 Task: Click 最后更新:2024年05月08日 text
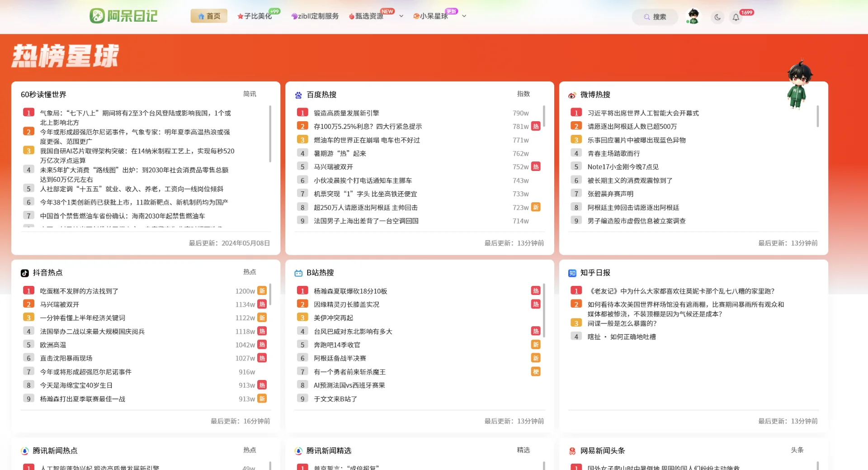point(229,243)
